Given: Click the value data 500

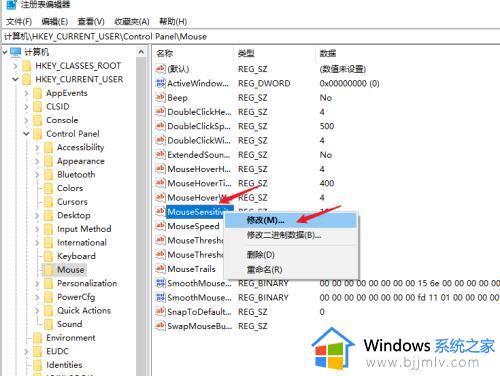Looking at the screenshot, I should click(x=327, y=126).
